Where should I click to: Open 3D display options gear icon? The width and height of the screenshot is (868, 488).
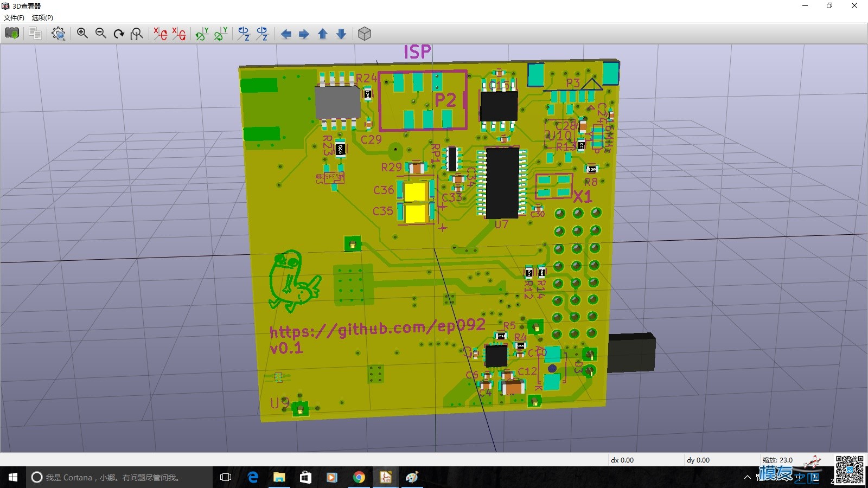tap(58, 34)
